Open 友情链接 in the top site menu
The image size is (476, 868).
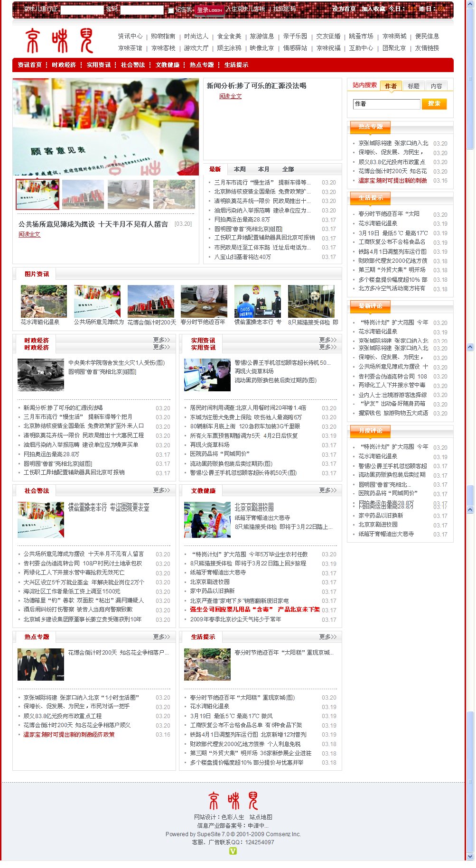[x=427, y=48]
